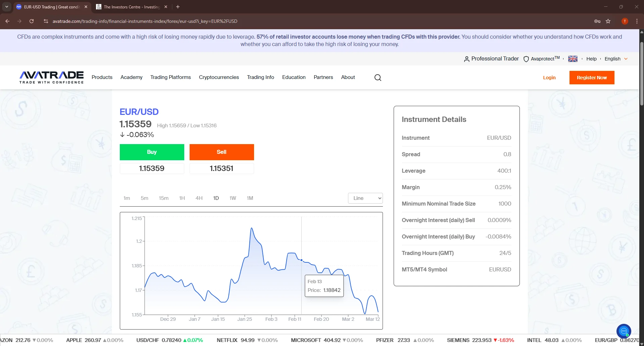The height and width of the screenshot is (346, 644).
Task: Select the 1D chart timeframe
Action: tap(216, 198)
